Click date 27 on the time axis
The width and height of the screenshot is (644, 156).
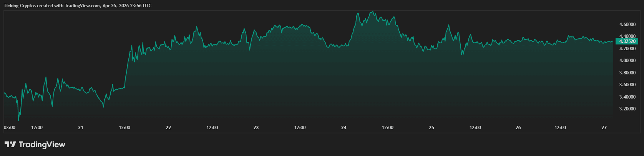coord(604,128)
